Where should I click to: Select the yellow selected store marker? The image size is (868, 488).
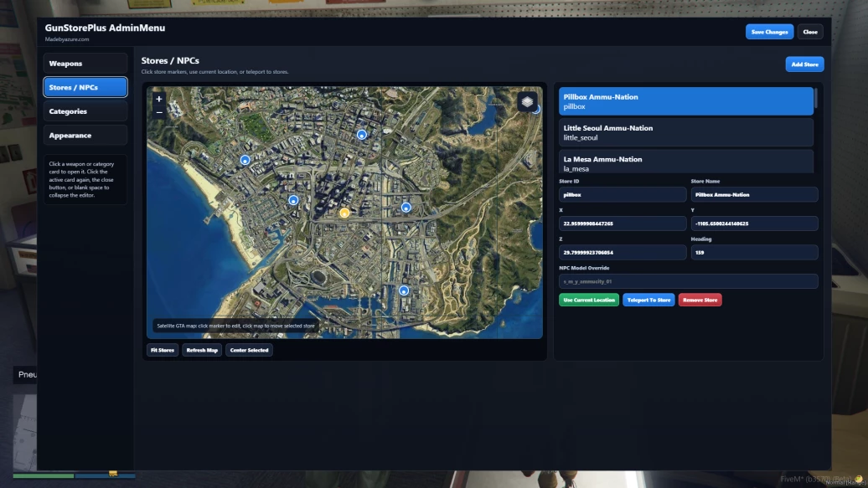click(344, 213)
